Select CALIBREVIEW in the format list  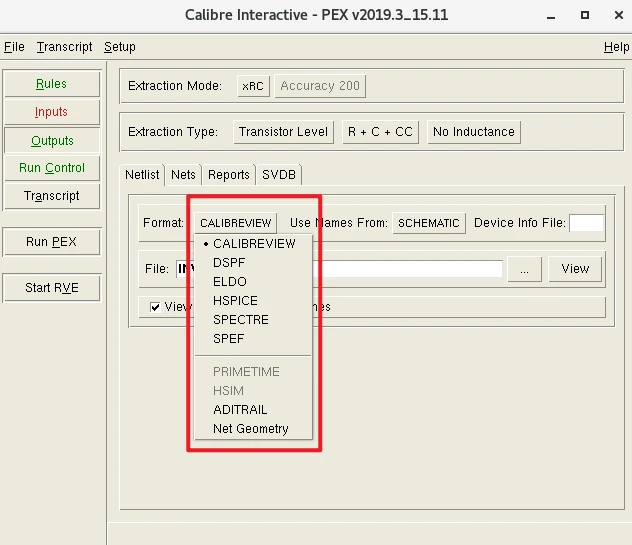pos(253,244)
